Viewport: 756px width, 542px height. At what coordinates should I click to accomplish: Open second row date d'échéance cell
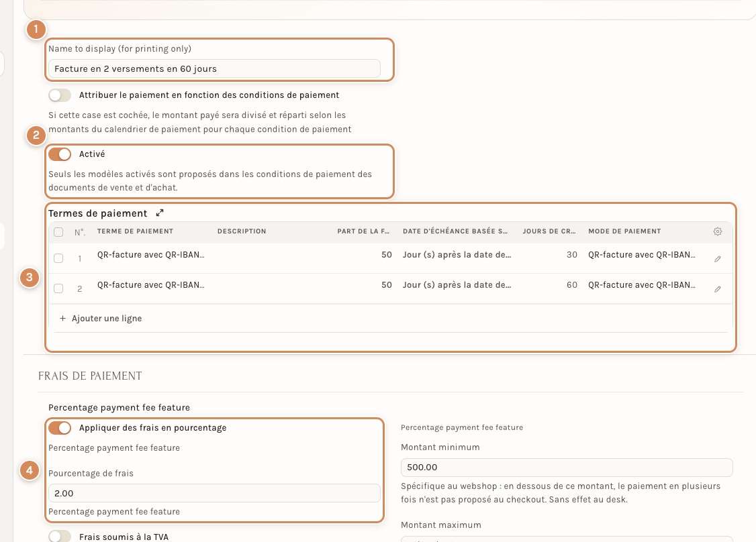pyautogui.click(x=457, y=285)
